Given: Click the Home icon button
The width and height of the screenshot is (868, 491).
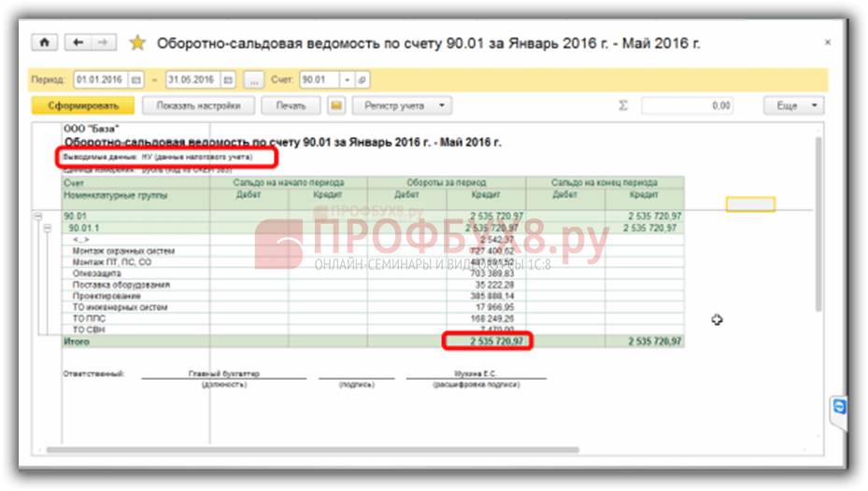Looking at the screenshot, I should coord(44,43).
